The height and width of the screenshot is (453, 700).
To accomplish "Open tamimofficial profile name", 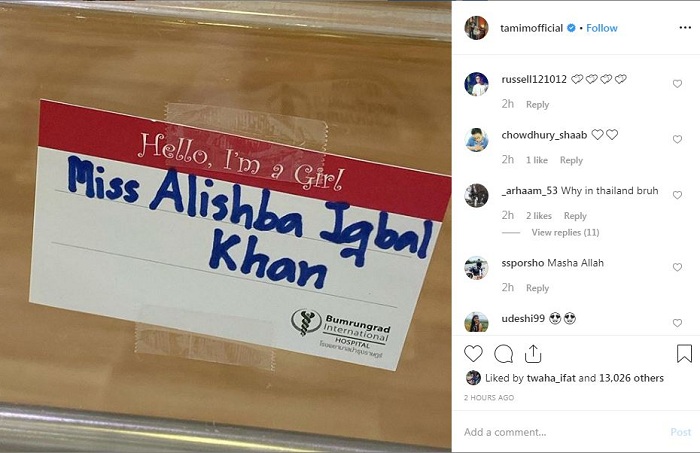I will [x=531, y=28].
